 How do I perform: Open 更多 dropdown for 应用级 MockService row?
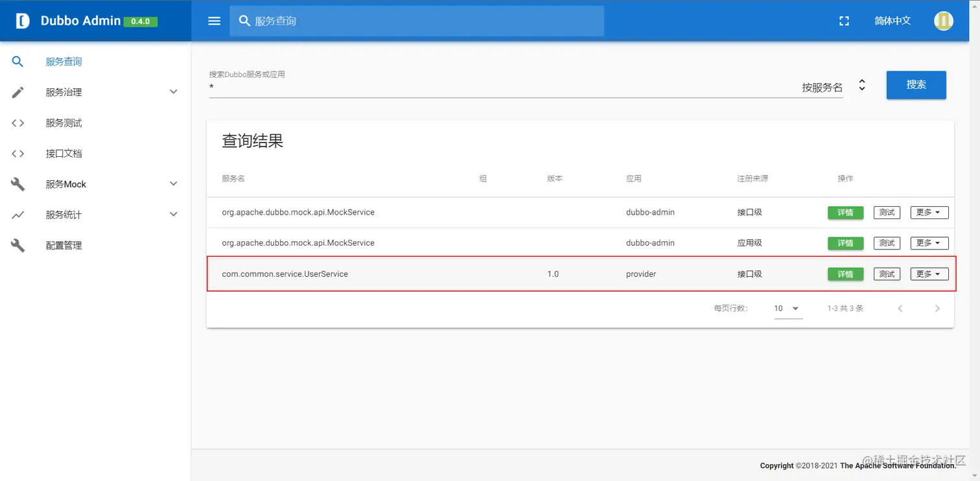929,243
